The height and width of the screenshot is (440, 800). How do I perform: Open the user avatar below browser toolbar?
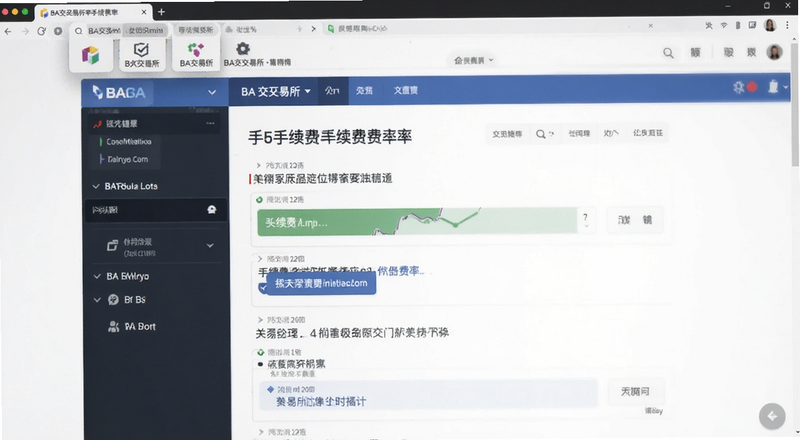tap(774, 52)
